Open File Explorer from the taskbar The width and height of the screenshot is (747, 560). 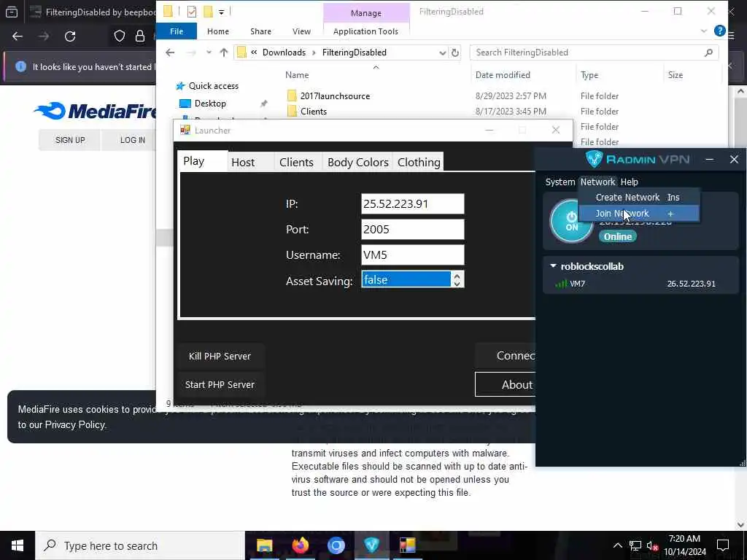point(264,545)
